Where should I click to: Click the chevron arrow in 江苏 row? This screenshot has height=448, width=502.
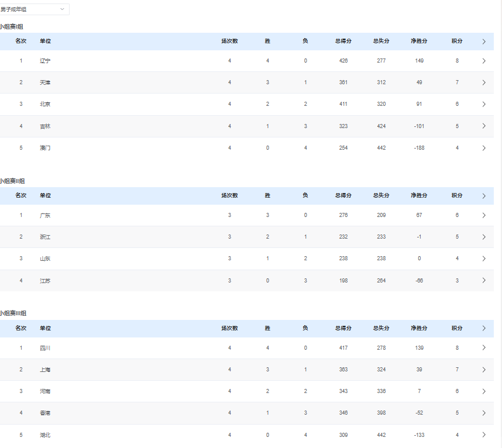[484, 281]
